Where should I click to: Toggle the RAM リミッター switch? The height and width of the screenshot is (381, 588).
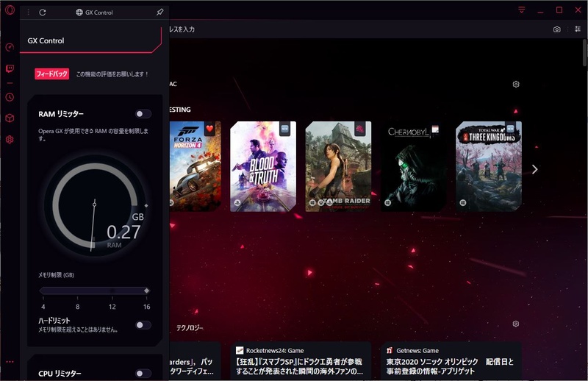pyautogui.click(x=143, y=114)
